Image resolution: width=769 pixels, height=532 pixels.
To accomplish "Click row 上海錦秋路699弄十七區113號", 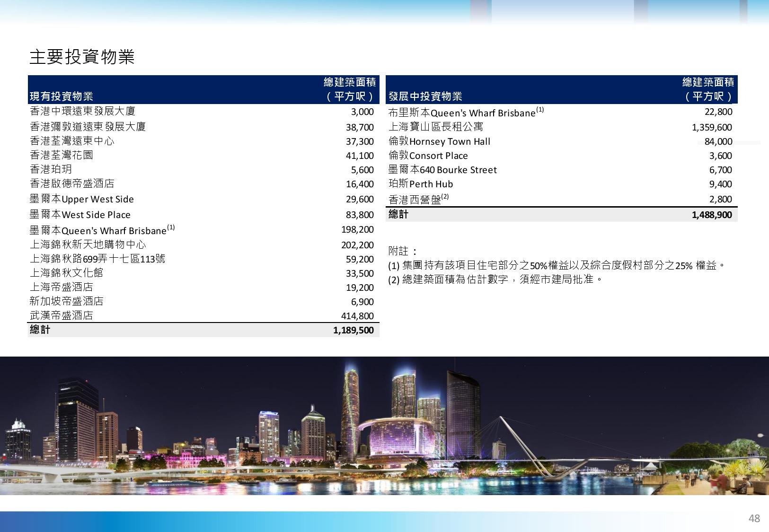I will (203, 259).
